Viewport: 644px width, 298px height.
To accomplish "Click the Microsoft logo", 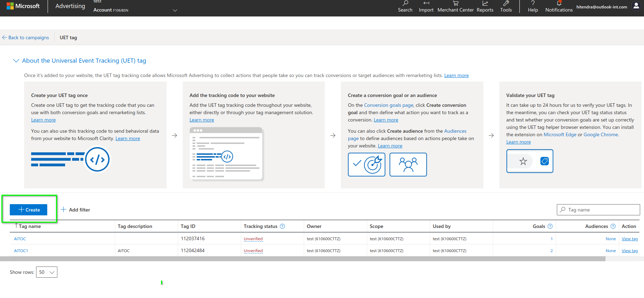I will pyautogui.click(x=23, y=6).
